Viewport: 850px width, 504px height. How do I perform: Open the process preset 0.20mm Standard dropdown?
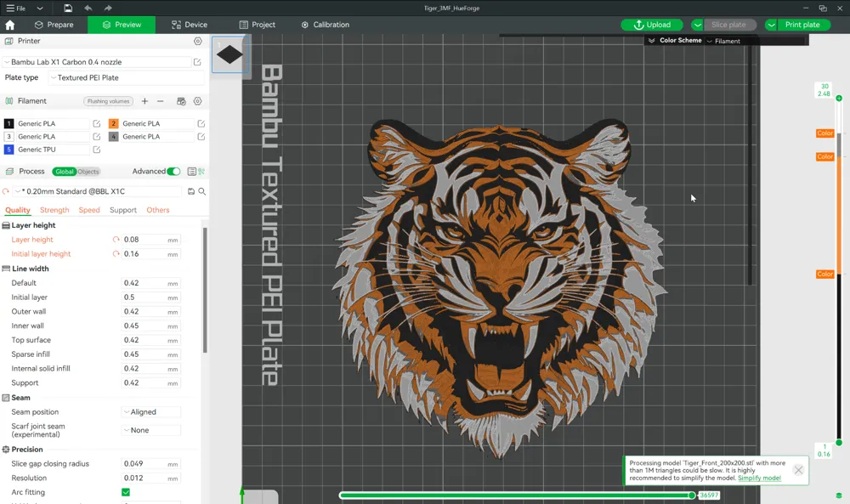tap(98, 191)
